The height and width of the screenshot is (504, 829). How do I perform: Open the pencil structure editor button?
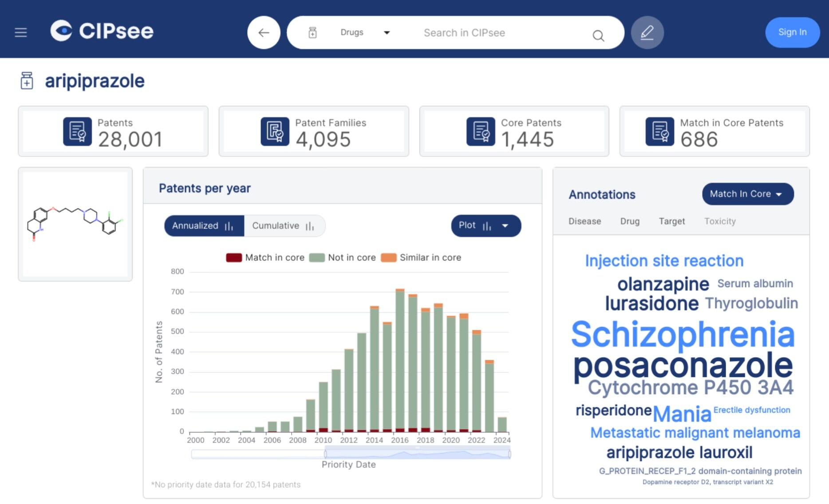647,32
